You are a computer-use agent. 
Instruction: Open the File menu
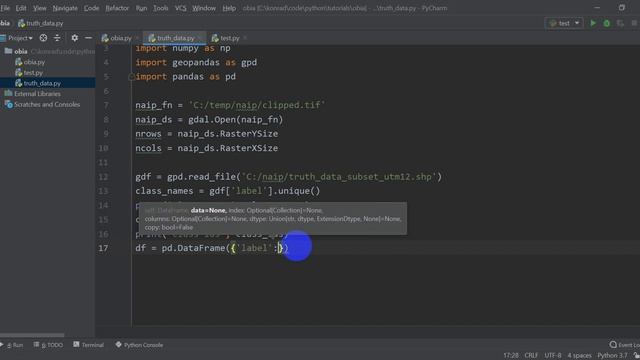5,8
